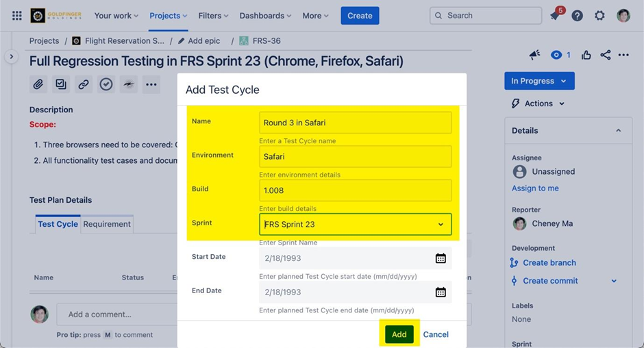Collapse the Details panel

(619, 130)
